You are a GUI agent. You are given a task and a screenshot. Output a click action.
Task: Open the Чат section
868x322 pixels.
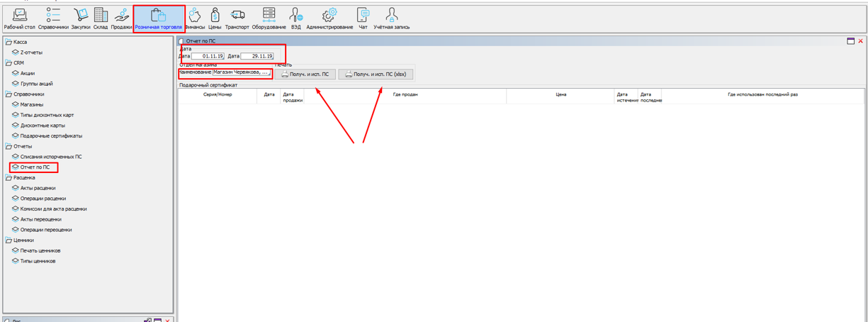(x=363, y=17)
